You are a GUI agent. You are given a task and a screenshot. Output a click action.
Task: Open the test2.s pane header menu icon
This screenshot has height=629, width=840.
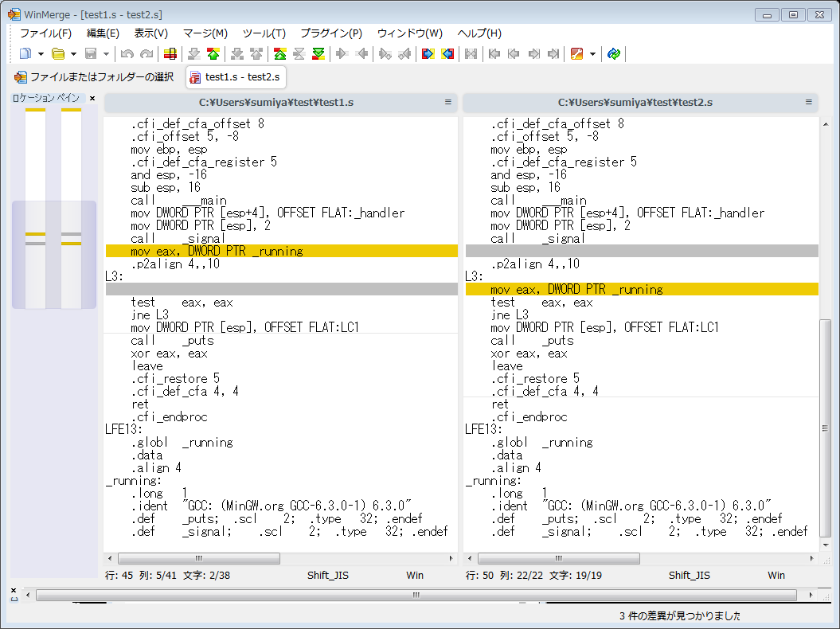click(808, 102)
